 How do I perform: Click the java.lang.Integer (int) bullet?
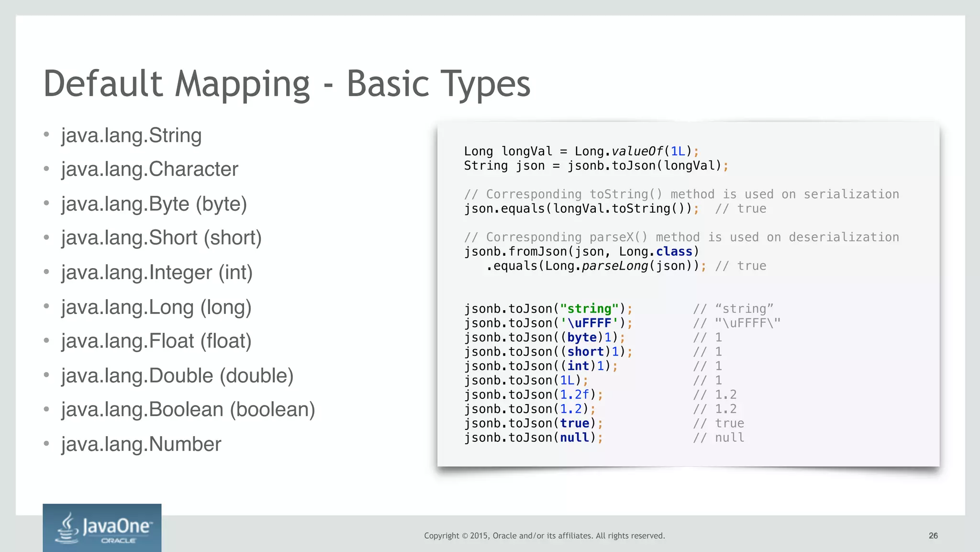[156, 272]
